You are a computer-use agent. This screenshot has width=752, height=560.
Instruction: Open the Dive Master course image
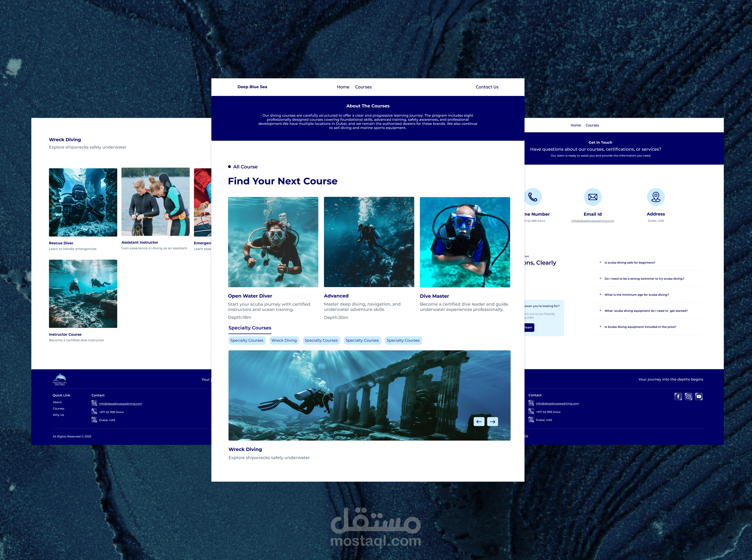point(465,242)
